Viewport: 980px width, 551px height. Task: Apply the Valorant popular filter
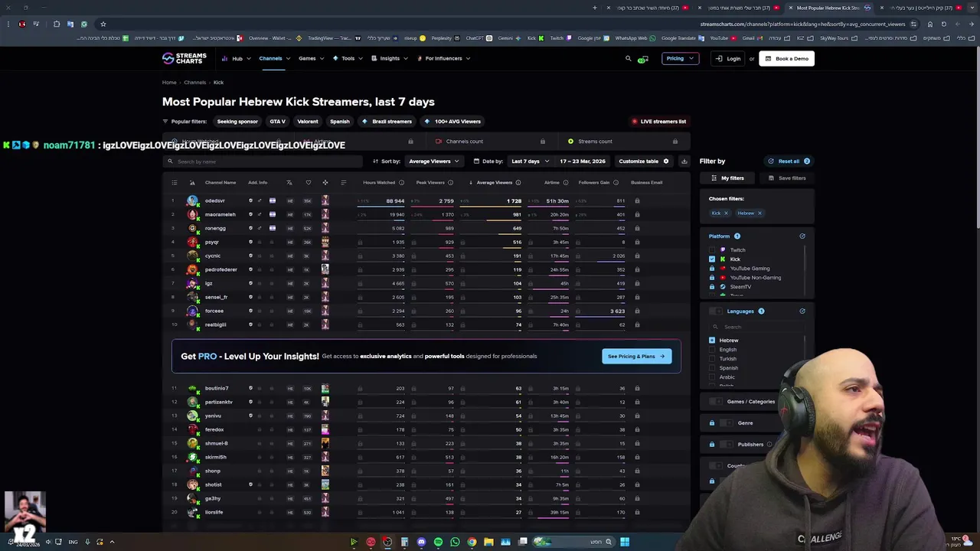(307, 121)
